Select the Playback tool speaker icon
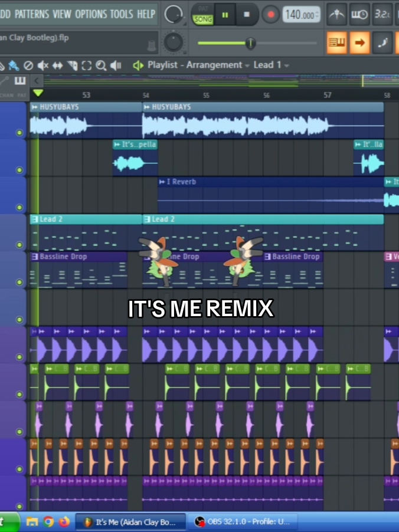The height and width of the screenshot is (532, 399). [116, 65]
